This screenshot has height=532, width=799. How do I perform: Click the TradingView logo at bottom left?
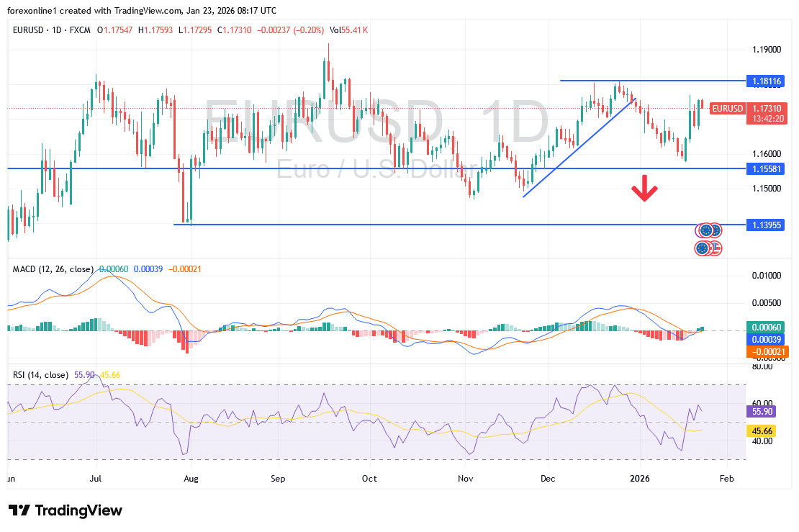(66, 510)
